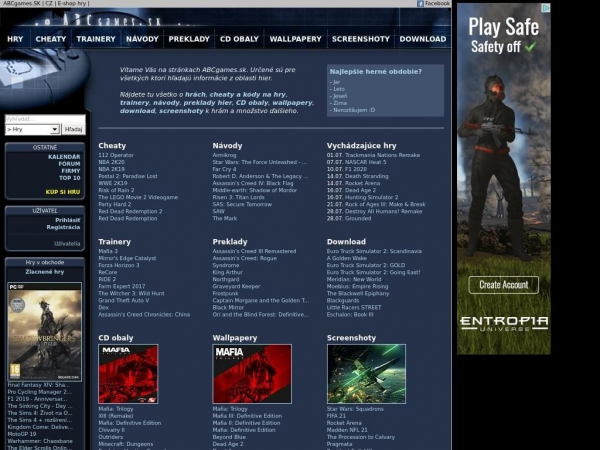The width and height of the screenshot is (600, 450).
Task: Open KALENDÁR in the sidebar
Action: pyautogui.click(x=64, y=157)
